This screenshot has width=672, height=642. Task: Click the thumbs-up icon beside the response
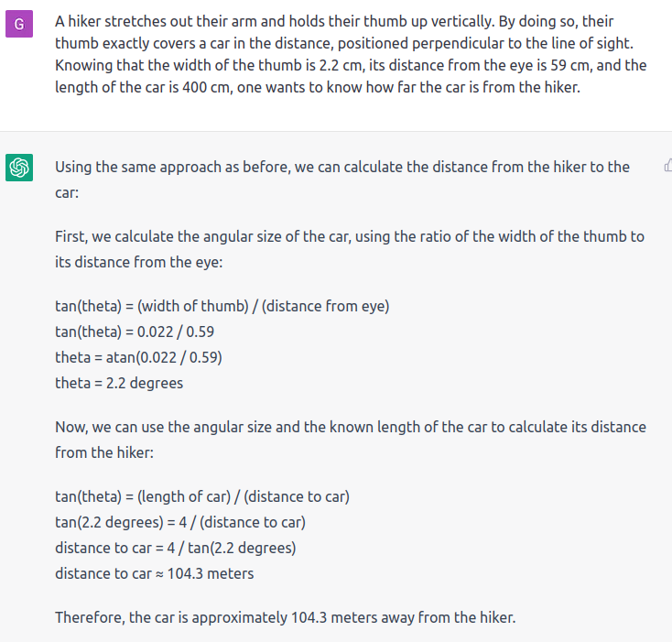point(668,166)
